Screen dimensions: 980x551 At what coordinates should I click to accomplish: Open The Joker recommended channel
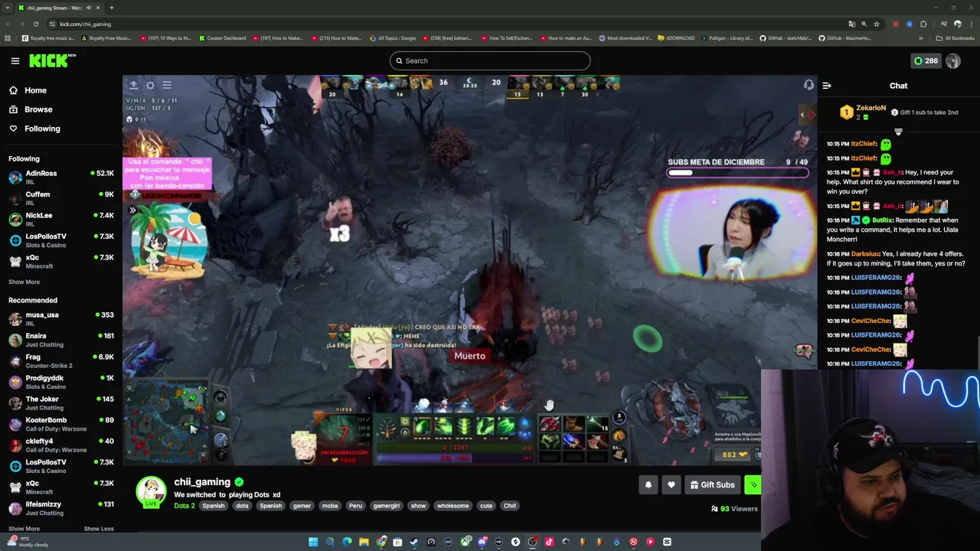click(61, 403)
